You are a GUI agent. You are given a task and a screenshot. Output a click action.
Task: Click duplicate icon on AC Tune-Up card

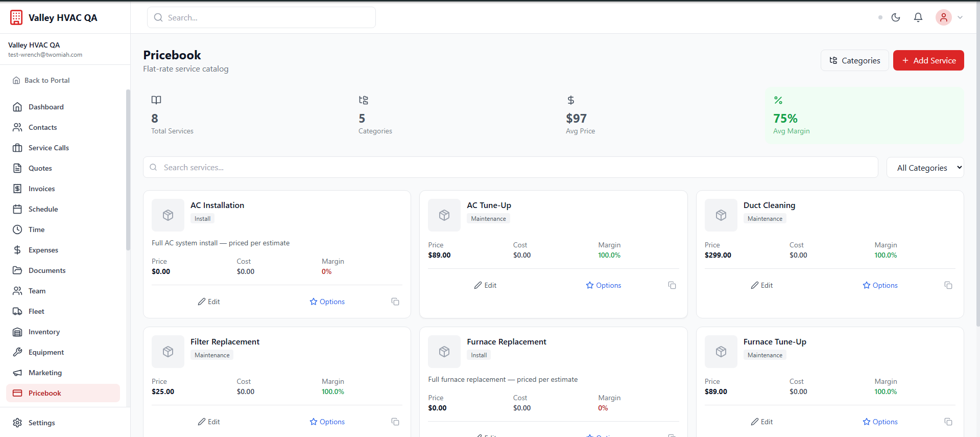[x=672, y=285]
